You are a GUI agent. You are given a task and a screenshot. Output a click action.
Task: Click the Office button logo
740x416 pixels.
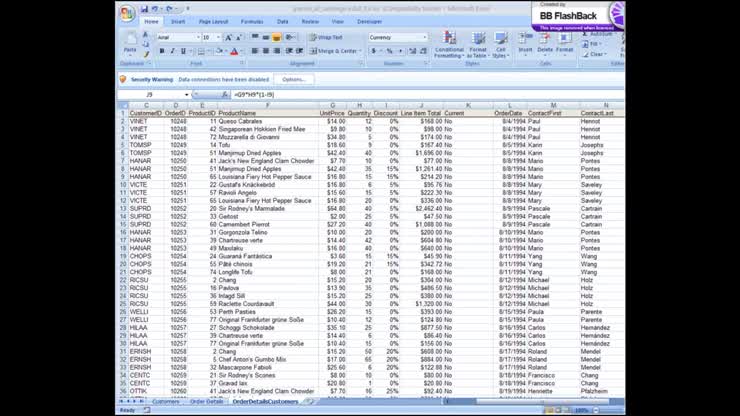pos(126,14)
